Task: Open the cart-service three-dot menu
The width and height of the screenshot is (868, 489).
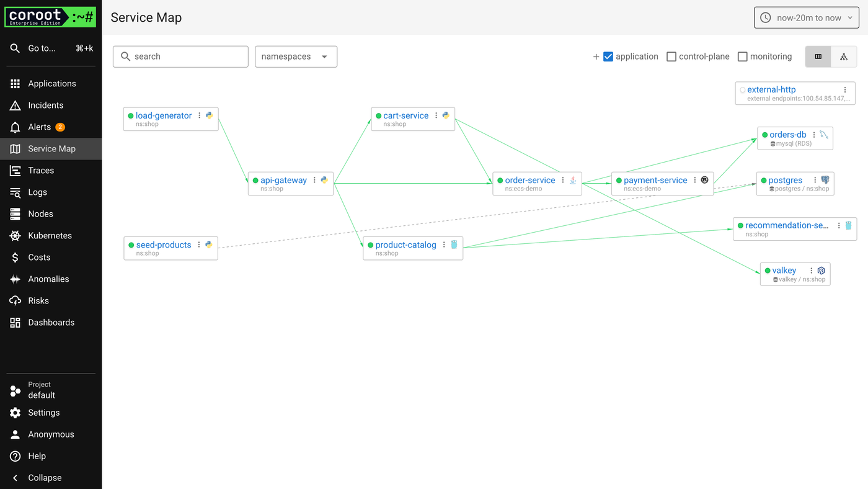Action: pyautogui.click(x=436, y=115)
